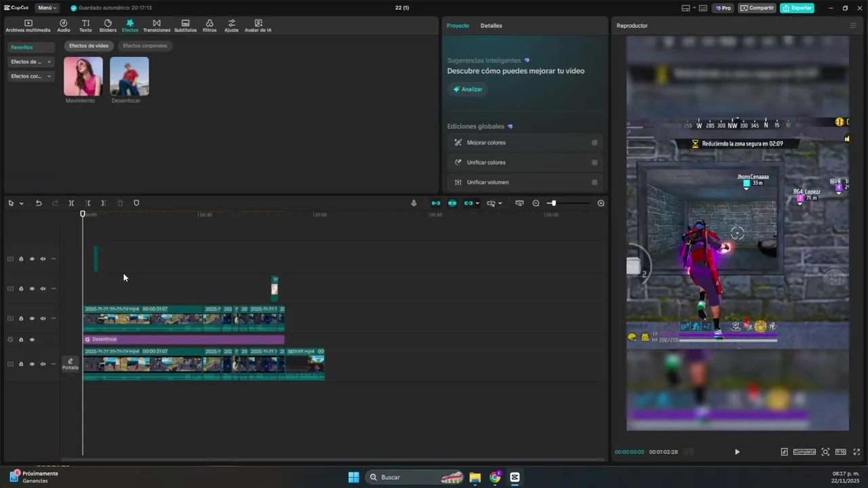Select the Favoritos sidebar item
Viewport: 868px width, 488px height.
coord(31,47)
